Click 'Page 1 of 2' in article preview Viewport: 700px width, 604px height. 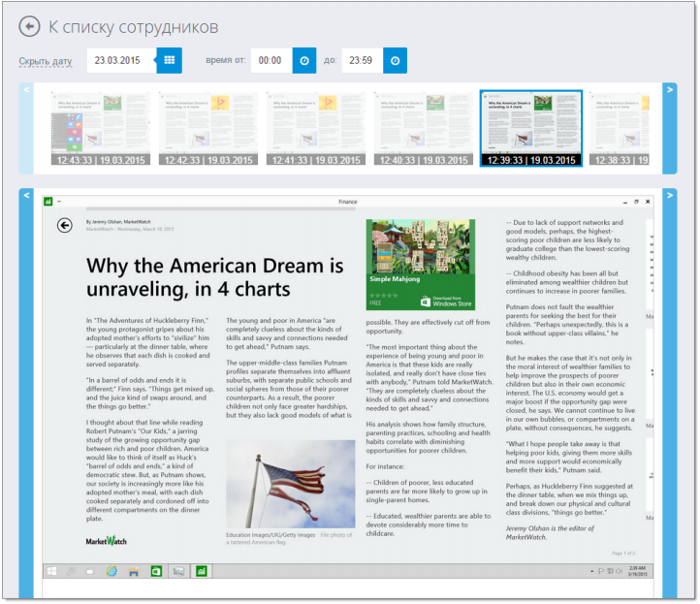623,554
